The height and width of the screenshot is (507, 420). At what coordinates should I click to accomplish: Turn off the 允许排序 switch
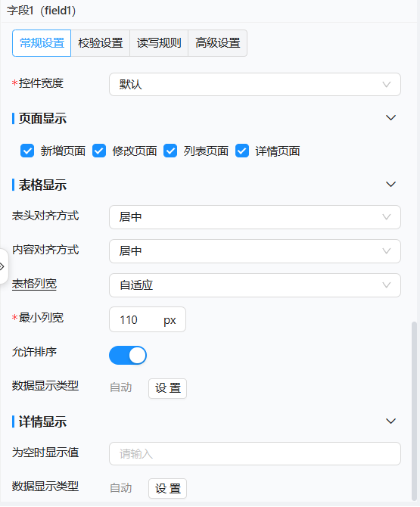tap(128, 356)
